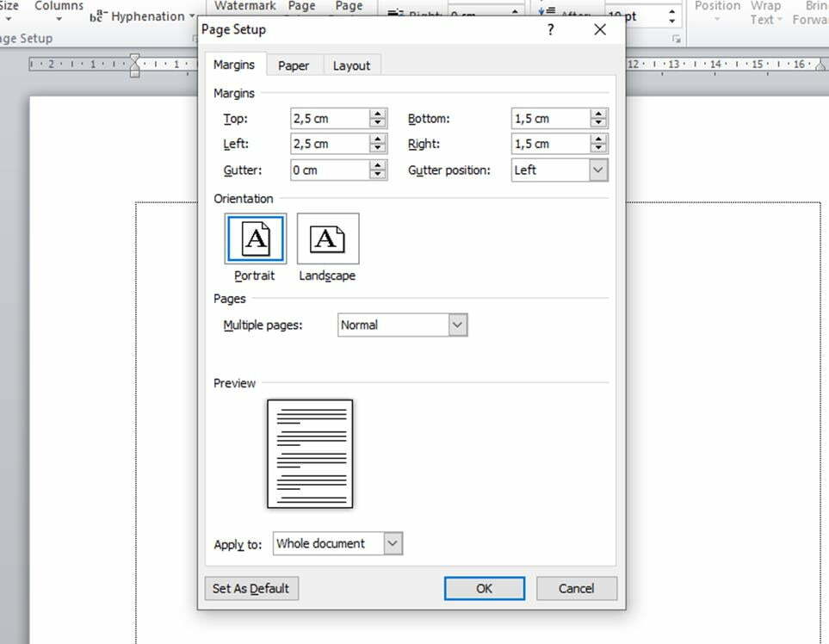Click the Bottom margin stepper arrows

point(599,119)
